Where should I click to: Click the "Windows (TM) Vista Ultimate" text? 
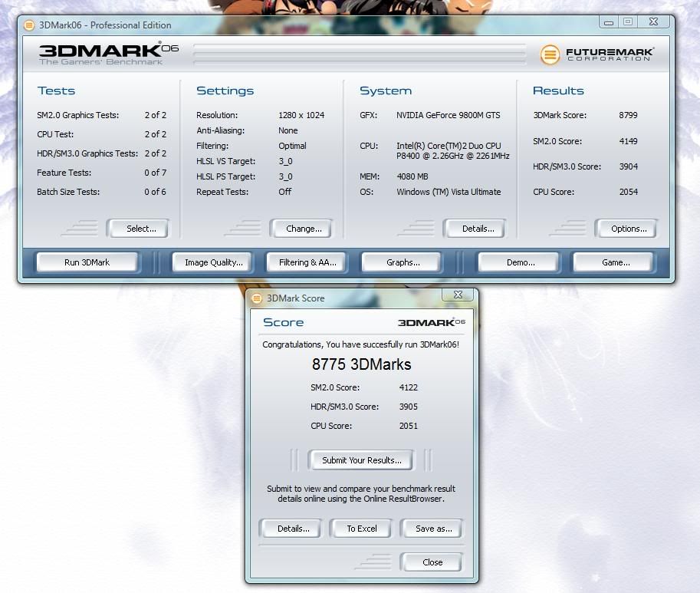[x=449, y=192]
